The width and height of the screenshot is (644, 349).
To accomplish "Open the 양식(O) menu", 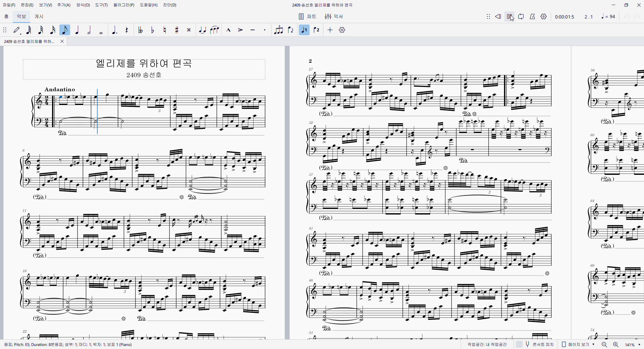I will coord(83,5).
